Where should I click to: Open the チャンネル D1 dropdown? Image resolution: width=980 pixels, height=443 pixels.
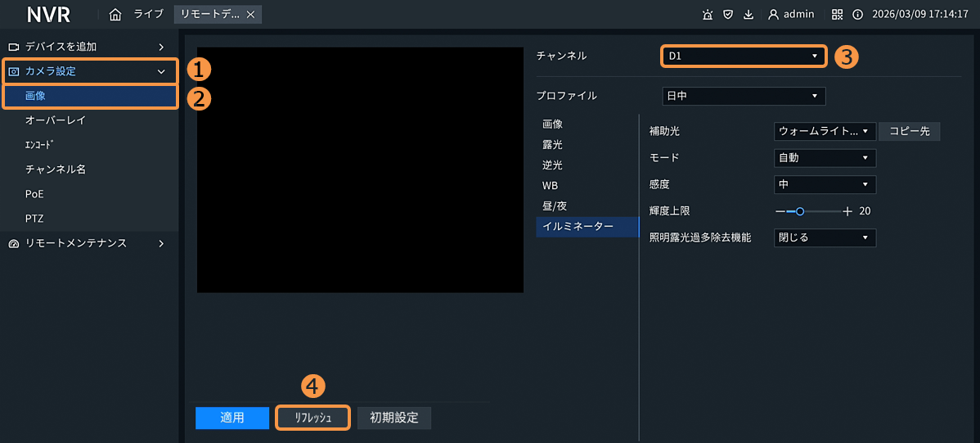[743, 56]
